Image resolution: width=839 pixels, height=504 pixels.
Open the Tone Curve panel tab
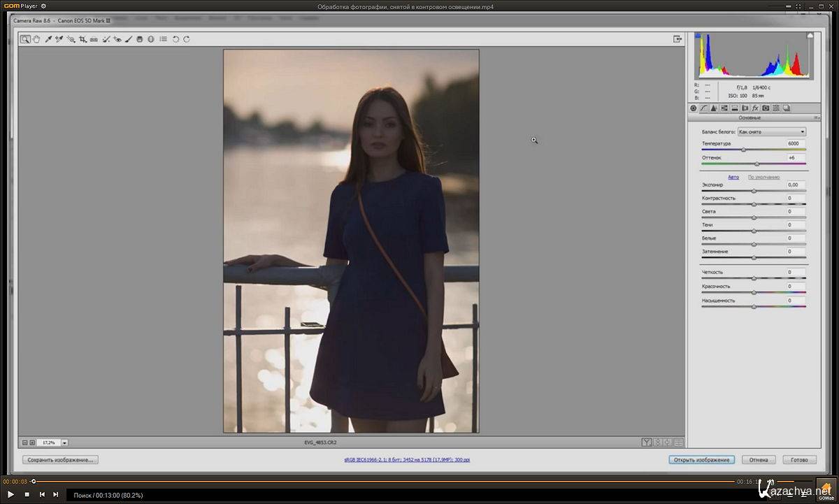[703, 108]
